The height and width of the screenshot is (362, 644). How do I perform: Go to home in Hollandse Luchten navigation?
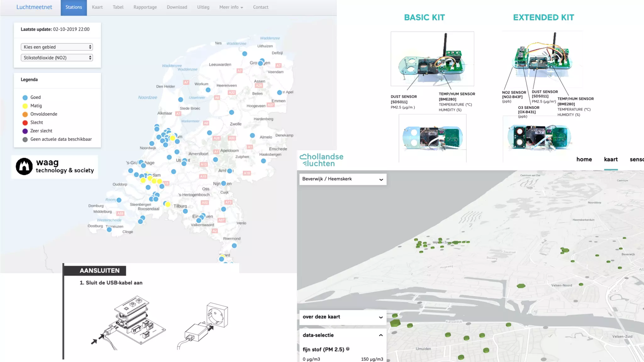point(584,159)
